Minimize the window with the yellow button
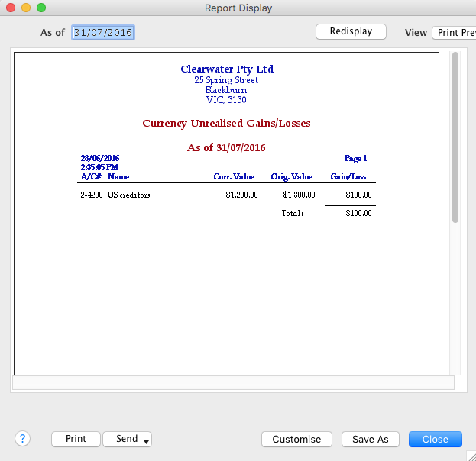The width and height of the screenshot is (476, 461). tap(26, 8)
